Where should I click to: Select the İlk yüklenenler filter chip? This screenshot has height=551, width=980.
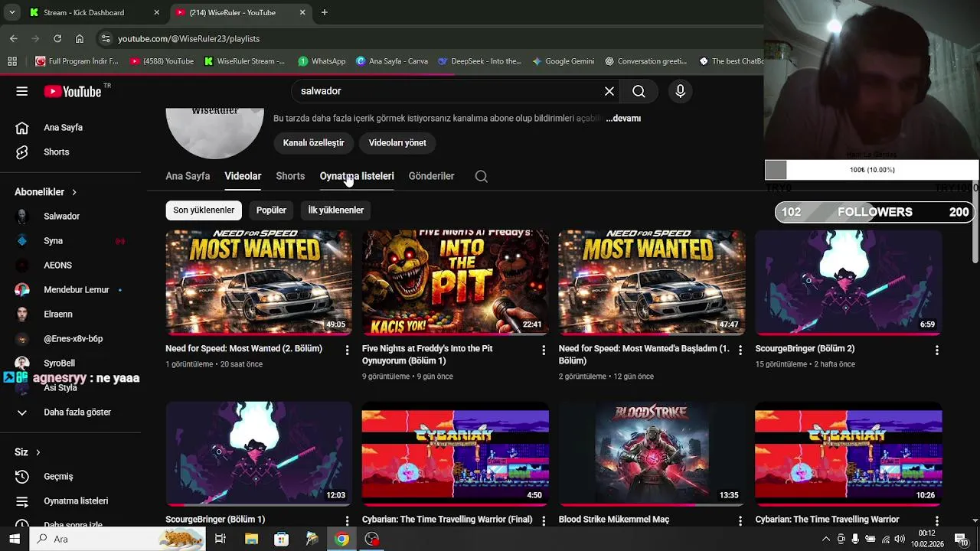tap(335, 210)
